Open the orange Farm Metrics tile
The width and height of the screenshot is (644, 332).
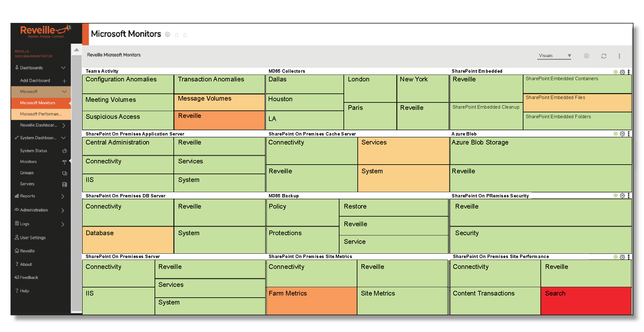(311, 301)
